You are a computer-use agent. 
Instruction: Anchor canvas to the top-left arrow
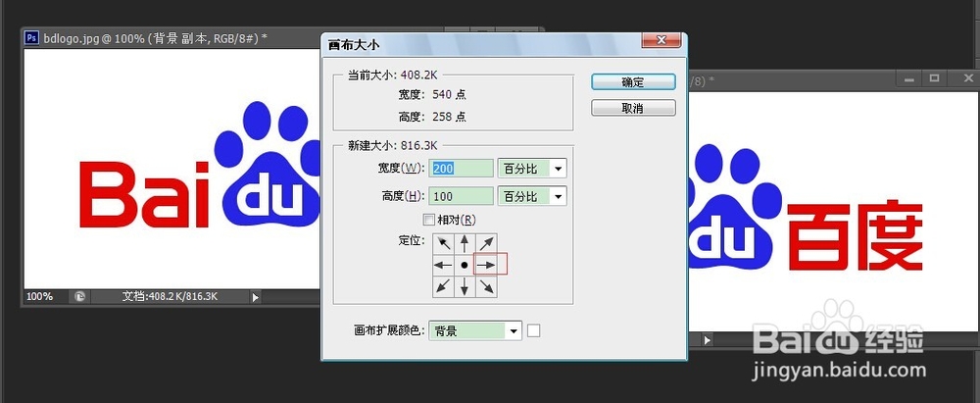point(444,243)
